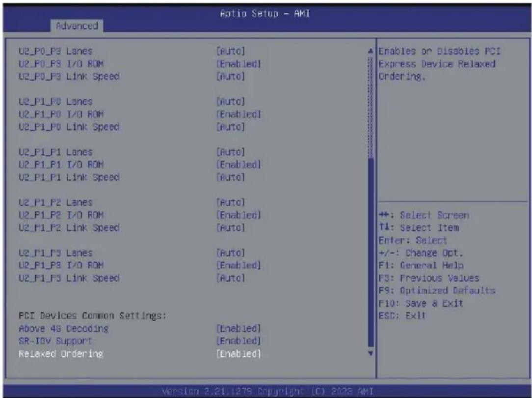Select the U2_P0_P3 Lanes setting
Screen dimensions: 532x398
pos(55,51)
